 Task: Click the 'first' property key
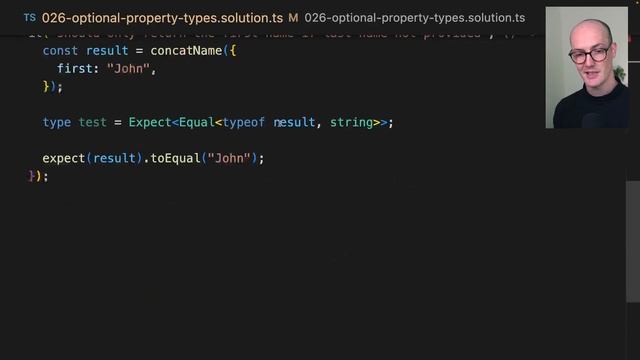[75, 69]
